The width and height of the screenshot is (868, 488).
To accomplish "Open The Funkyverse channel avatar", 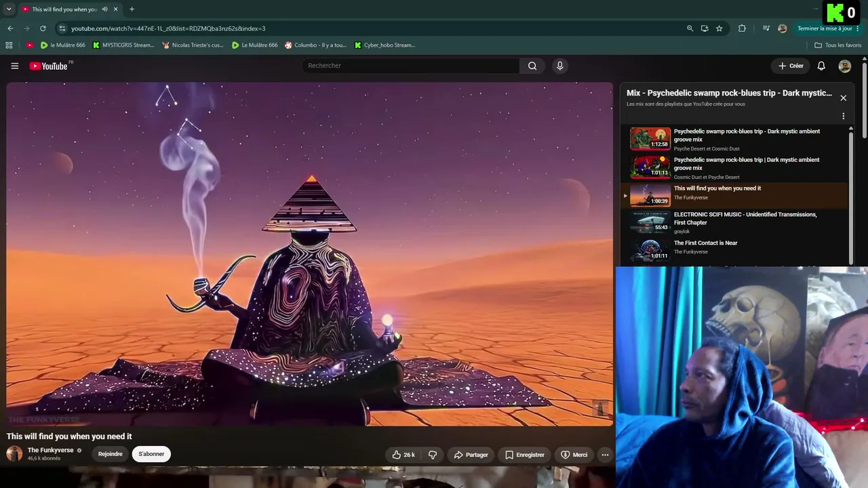I will [x=14, y=454].
